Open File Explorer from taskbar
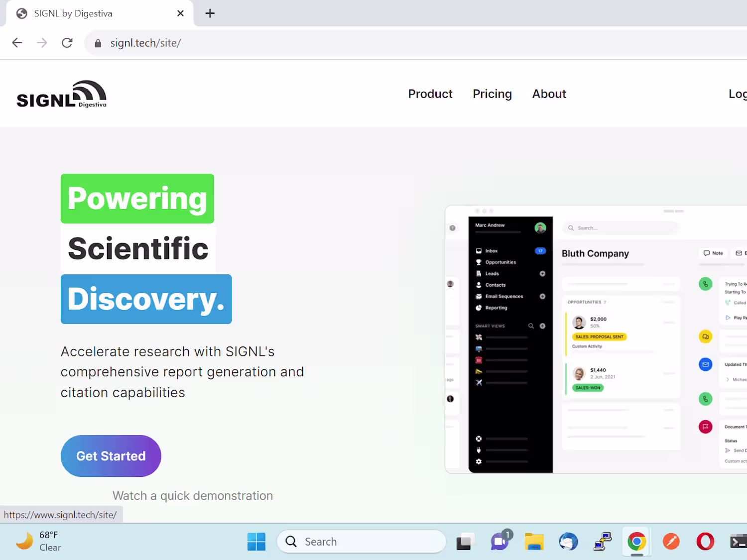The height and width of the screenshot is (560, 747). coord(534,542)
